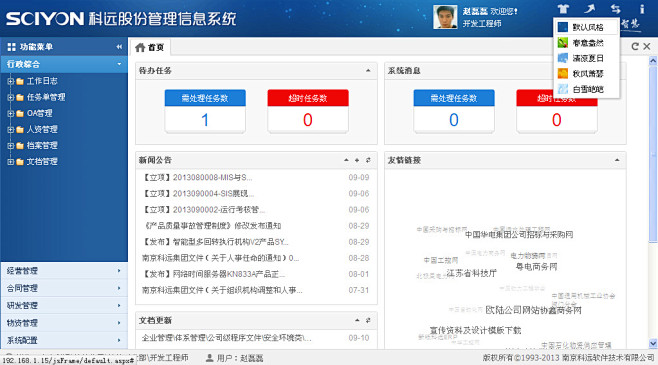658x365 pixels.
Task: Open news 【发布】智能型多回转执行机构V2产品SY...
Action: click(216, 242)
